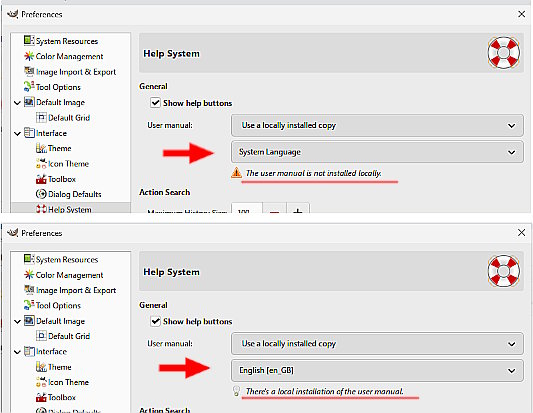533x413 pixels.
Task: Close the lower Preferences dialog
Action: coord(521,233)
